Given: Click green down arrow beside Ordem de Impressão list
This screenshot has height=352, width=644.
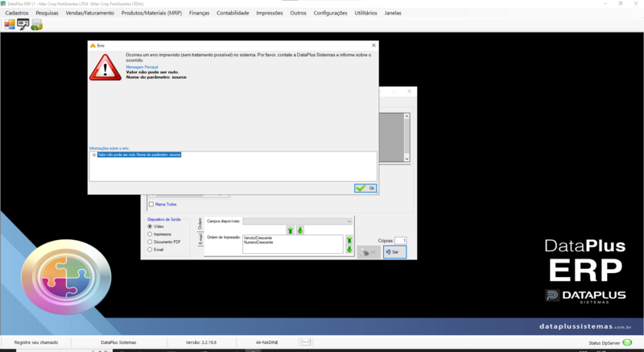Looking at the screenshot, I should 349,249.
